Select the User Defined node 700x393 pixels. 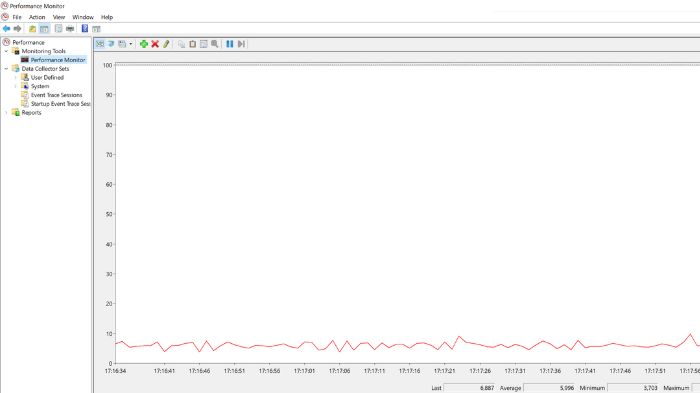(47, 77)
